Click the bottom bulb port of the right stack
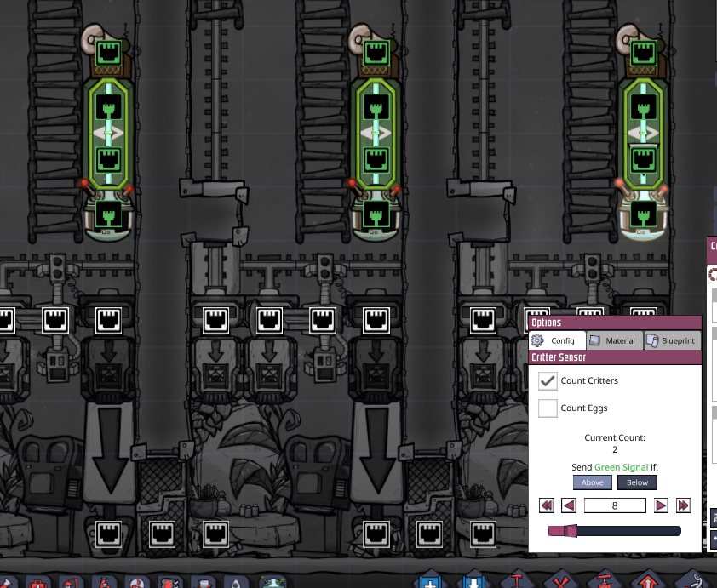 pyautogui.click(x=644, y=214)
